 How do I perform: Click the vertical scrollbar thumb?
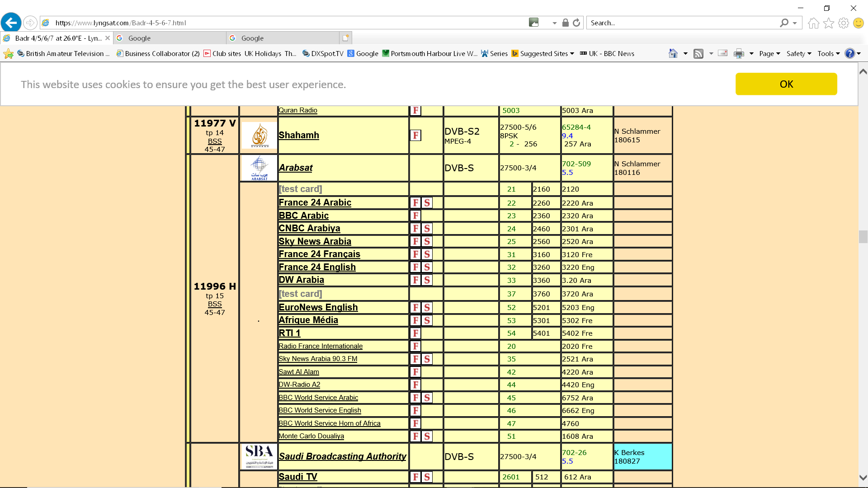click(863, 237)
